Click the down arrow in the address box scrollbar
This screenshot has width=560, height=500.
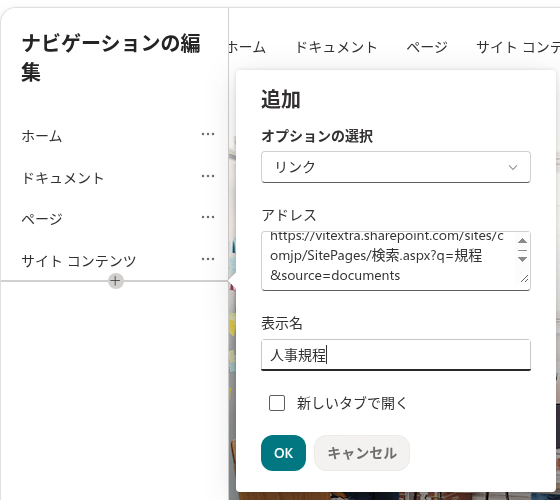coord(522,259)
